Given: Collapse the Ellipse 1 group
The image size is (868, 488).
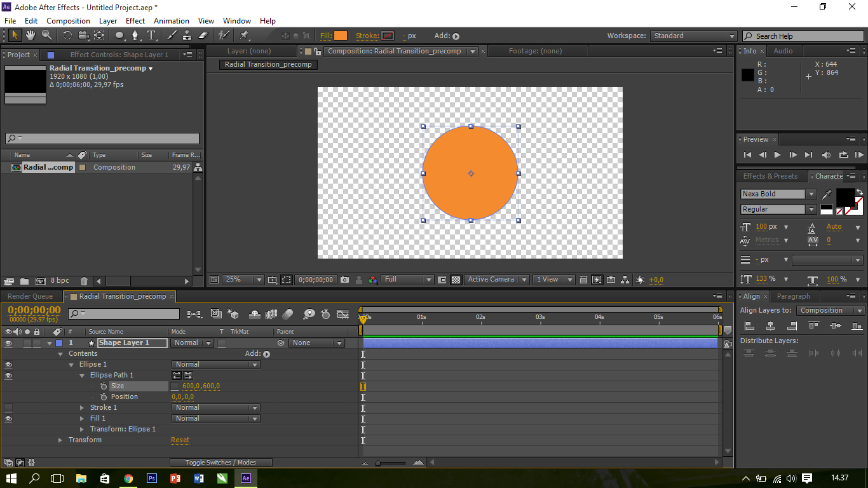Looking at the screenshot, I should point(71,364).
